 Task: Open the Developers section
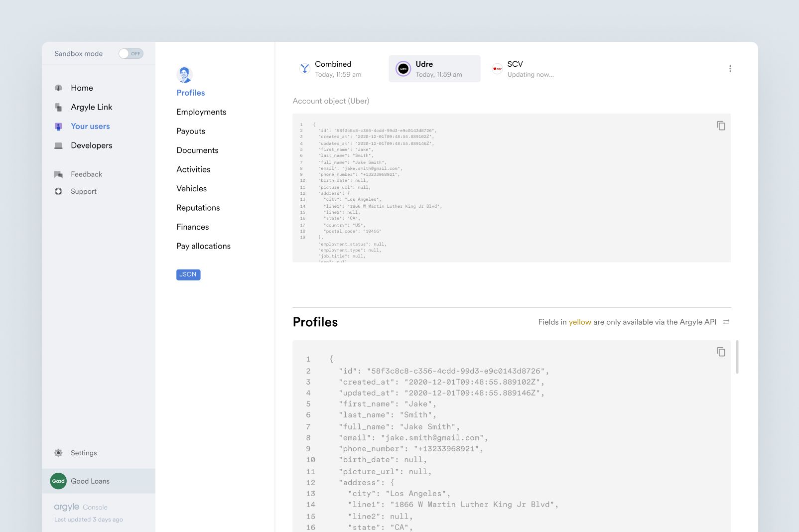click(92, 145)
